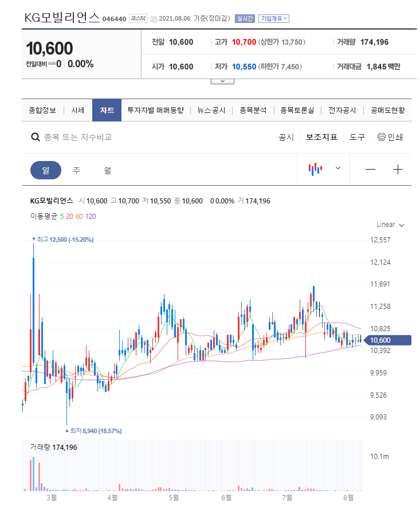Image resolution: width=420 pixels, height=514 pixels.
Task: Click the 시가 10,600 opening price value
Action: [x=181, y=66]
